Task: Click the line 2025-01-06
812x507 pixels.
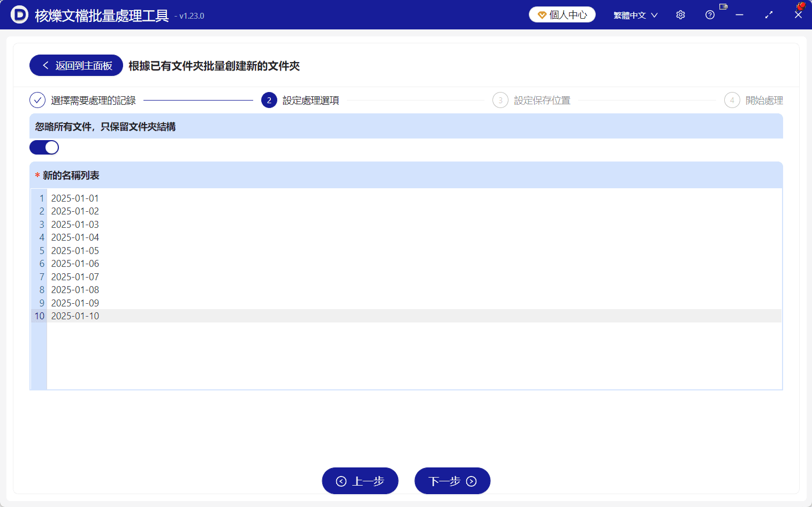Action: [x=75, y=264]
